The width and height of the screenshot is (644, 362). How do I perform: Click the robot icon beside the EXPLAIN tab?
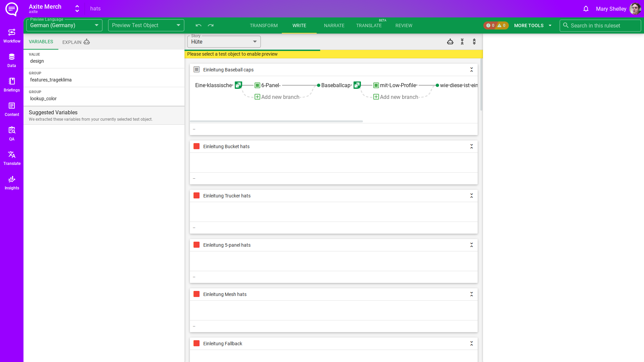click(87, 42)
